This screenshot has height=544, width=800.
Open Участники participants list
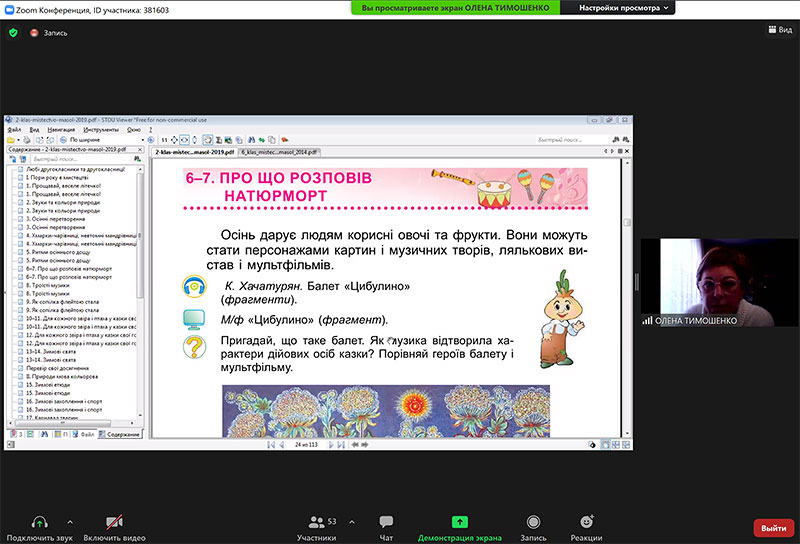click(x=316, y=528)
